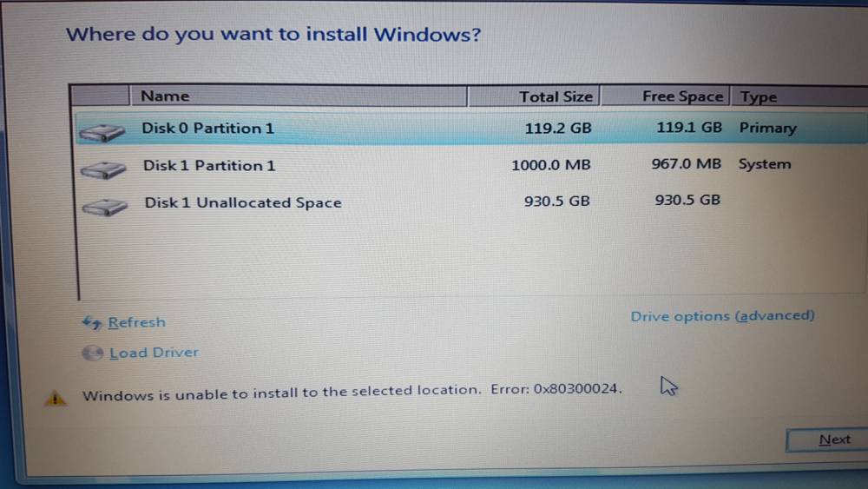Click the Refresh arrows icon
Image resolution: width=868 pixels, height=489 pixels.
click(x=92, y=322)
